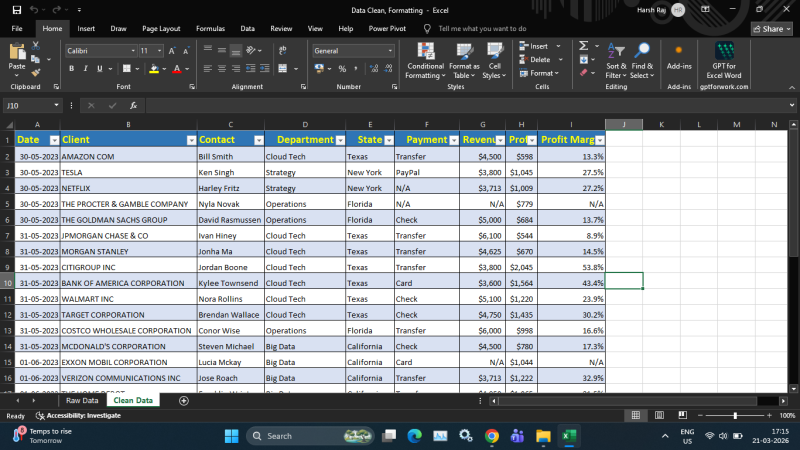Click the AutoSum sigma icon
The width and height of the screenshot is (800, 450).
[584, 46]
